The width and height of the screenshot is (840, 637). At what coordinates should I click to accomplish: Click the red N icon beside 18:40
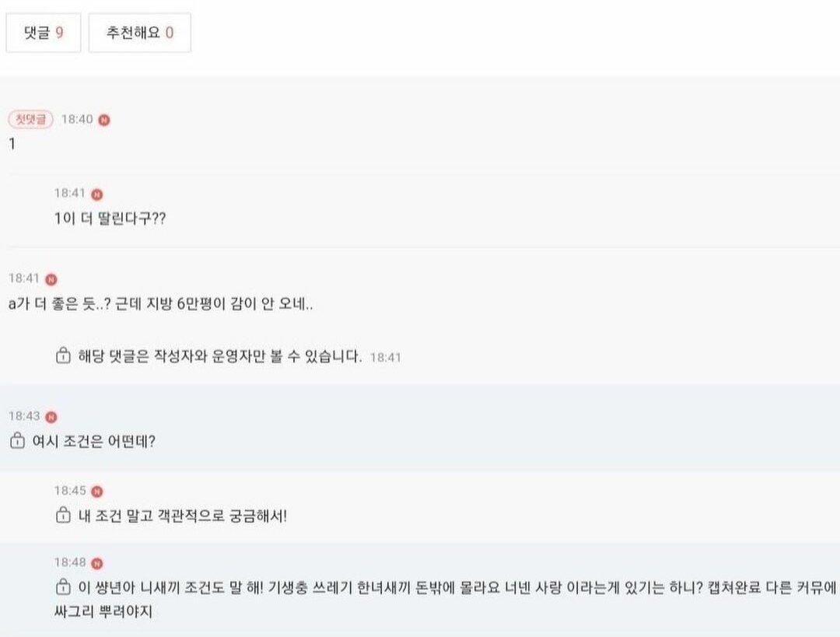coord(104,120)
